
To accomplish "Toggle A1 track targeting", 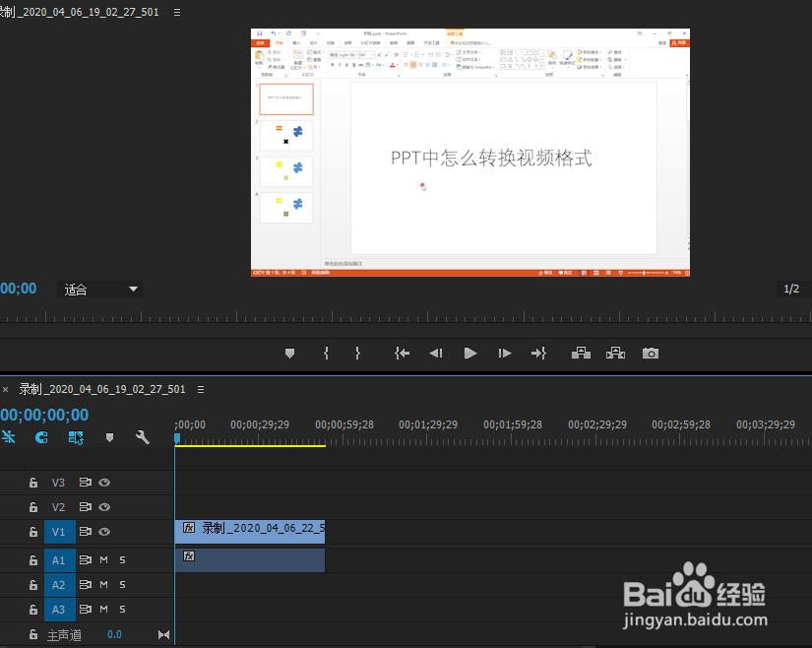I will 60,560.
